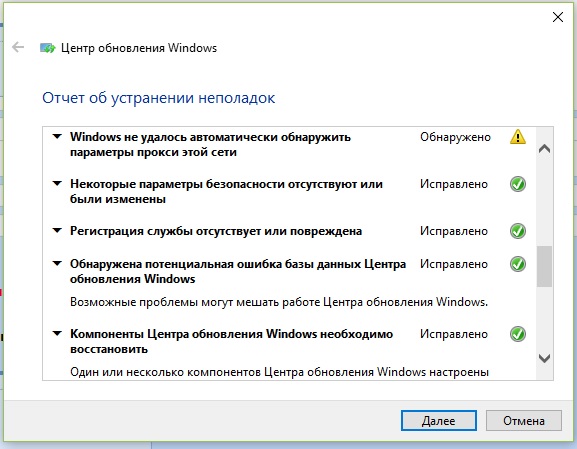The height and width of the screenshot is (449, 577).
Task: Click the scrollbar down arrow in report list
Action: [544, 358]
